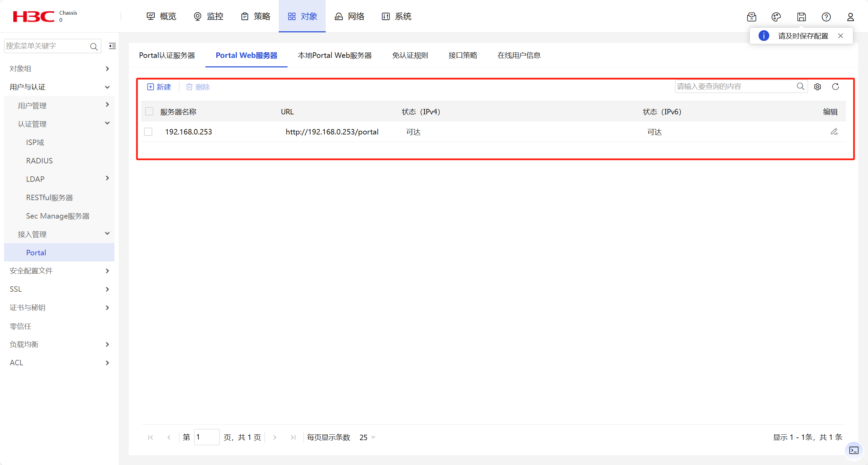Image resolution: width=868 pixels, height=465 pixels.
Task: Click the refresh list icon
Action: (x=836, y=86)
